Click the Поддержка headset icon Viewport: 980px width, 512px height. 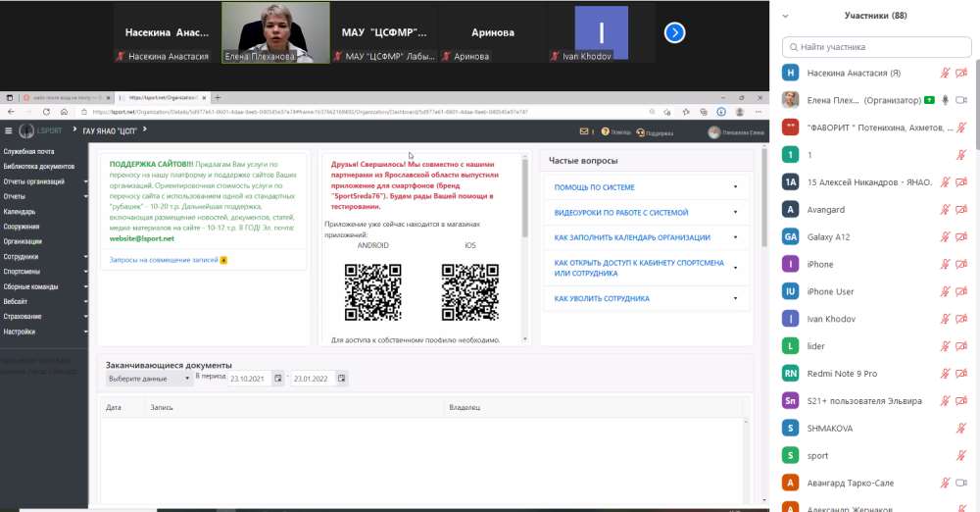640,132
